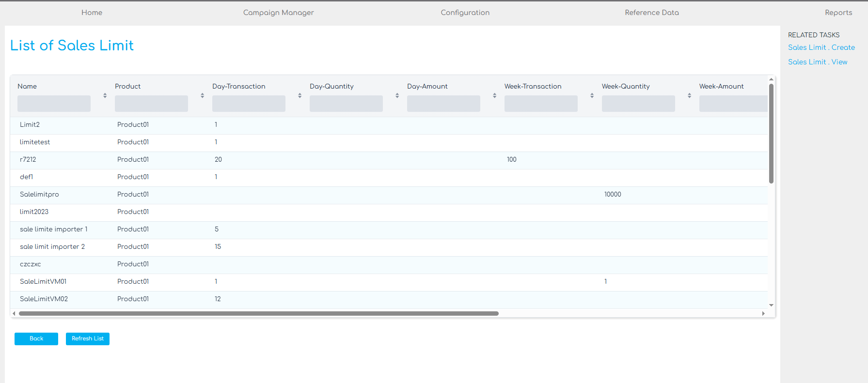The width and height of the screenshot is (868, 383).
Task: Sort by Week-Transaction column
Action: tap(592, 96)
